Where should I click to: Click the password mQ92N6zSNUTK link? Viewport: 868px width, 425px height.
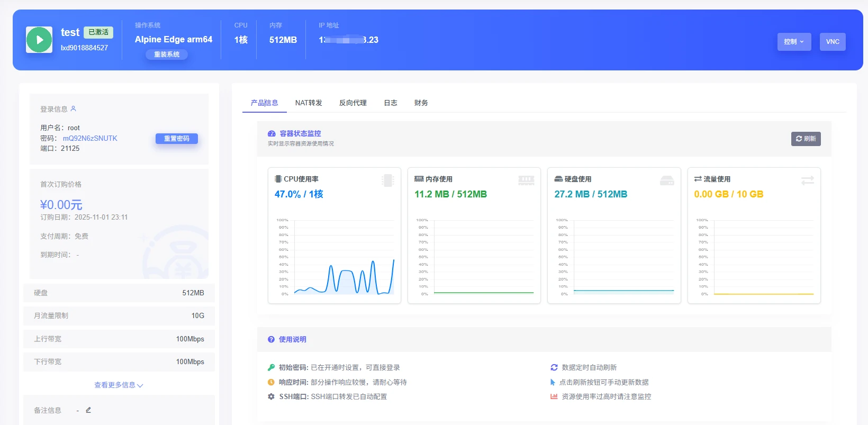coord(90,138)
